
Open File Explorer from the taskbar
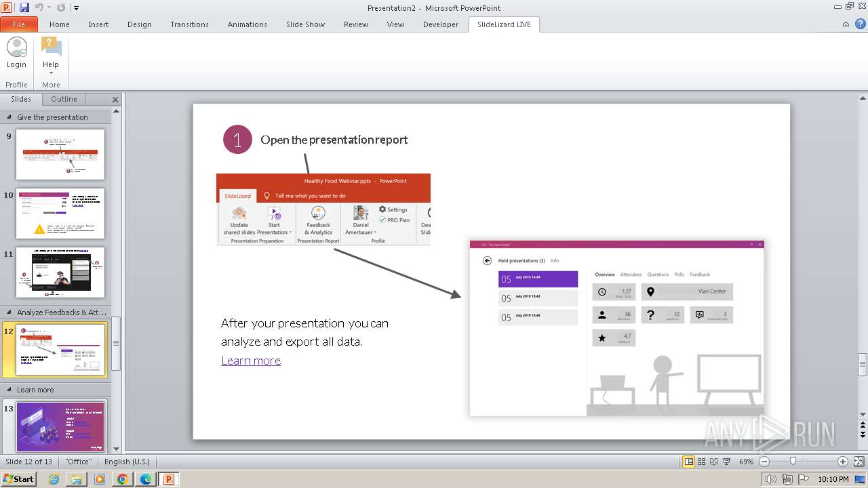pyautogui.click(x=77, y=479)
